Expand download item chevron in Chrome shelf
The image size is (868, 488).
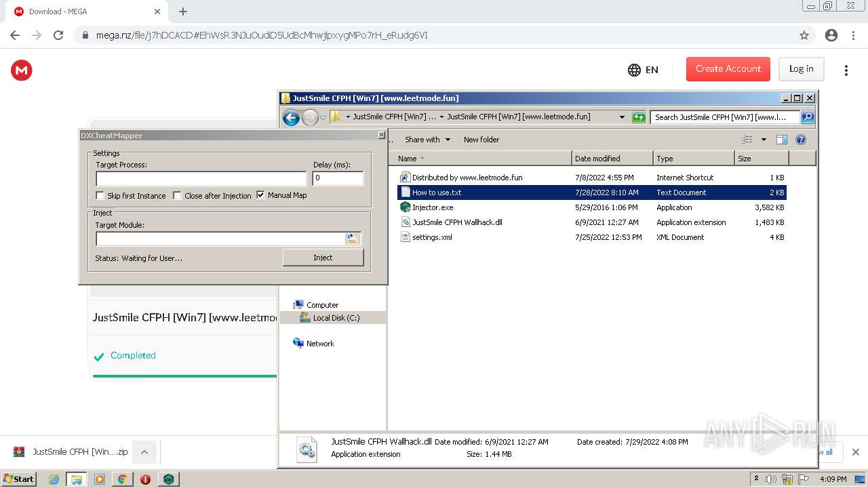(144, 452)
